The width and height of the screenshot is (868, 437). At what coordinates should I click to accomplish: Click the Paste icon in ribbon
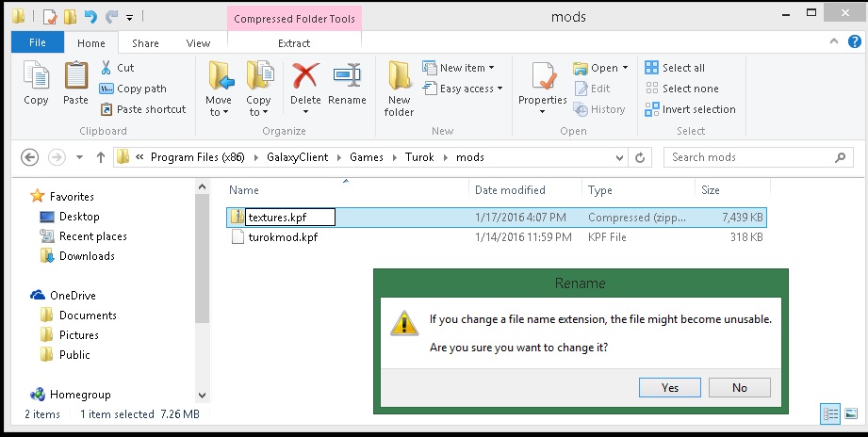click(75, 83)
